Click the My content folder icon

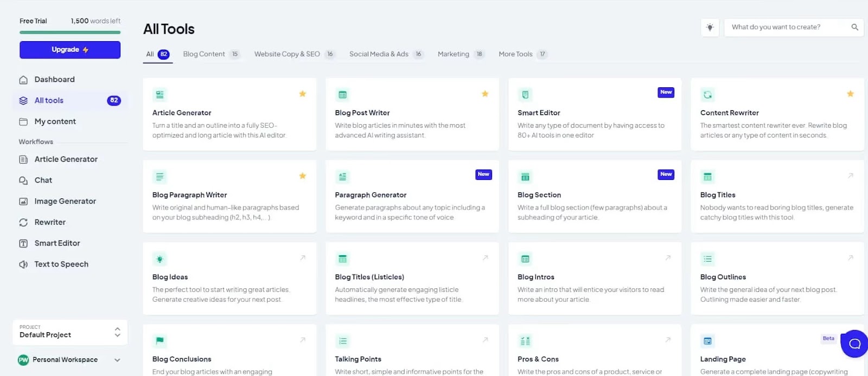(23, 122)
